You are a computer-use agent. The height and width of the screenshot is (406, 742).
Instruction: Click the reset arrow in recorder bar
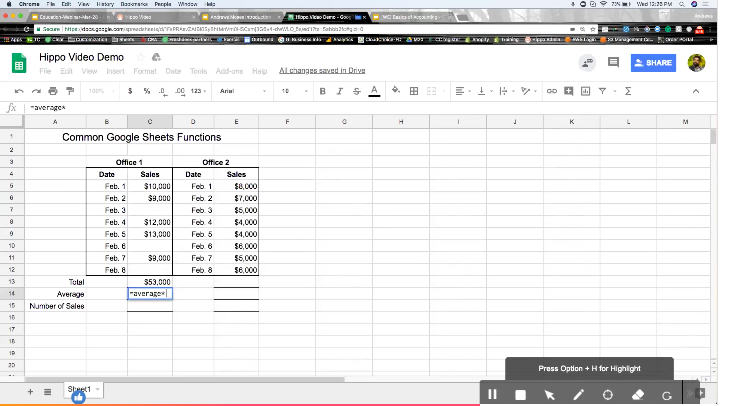point(667,395)
